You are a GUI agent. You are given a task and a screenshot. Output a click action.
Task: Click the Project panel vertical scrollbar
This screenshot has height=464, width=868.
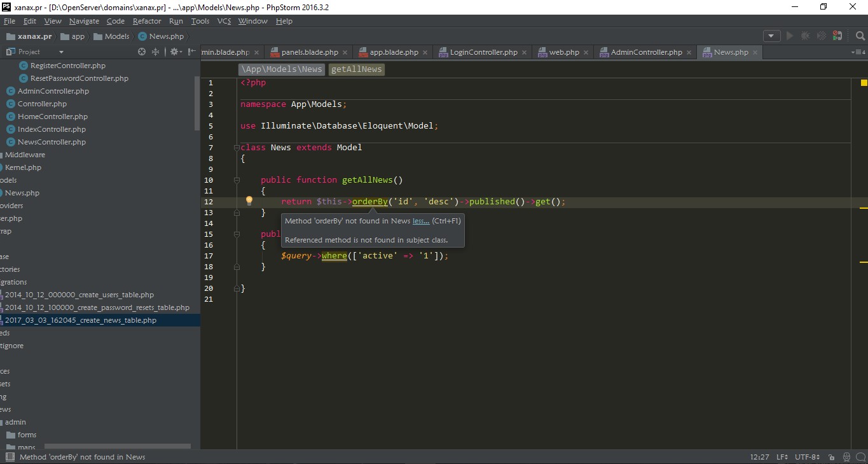point(197,103)
